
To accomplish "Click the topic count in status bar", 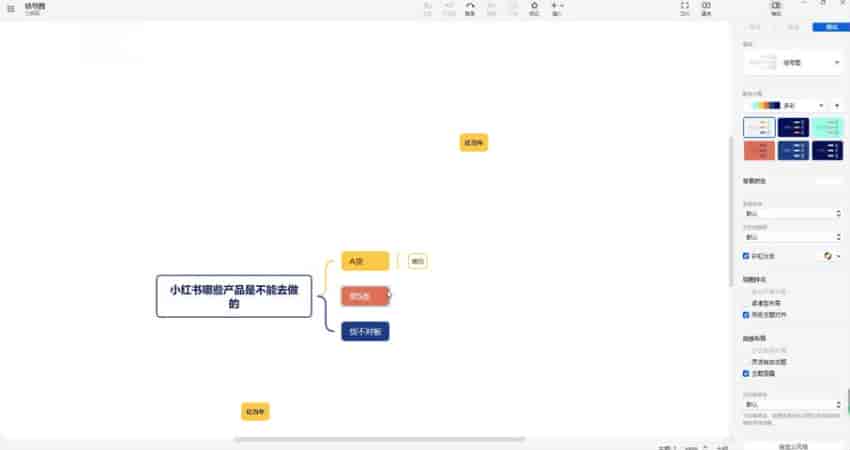I will [667, 448].
